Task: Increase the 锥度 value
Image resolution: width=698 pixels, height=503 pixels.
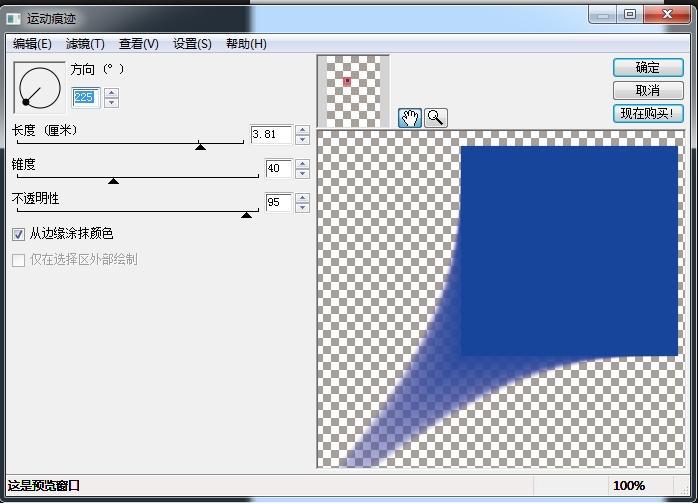Action: 303,164
